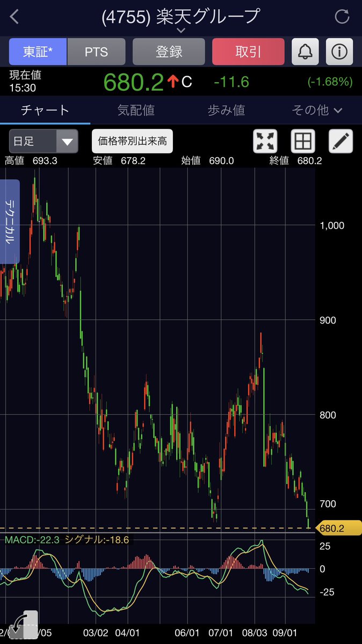Tap the 04/01 date axis label
362x644 pixels.
pos(127,633)
